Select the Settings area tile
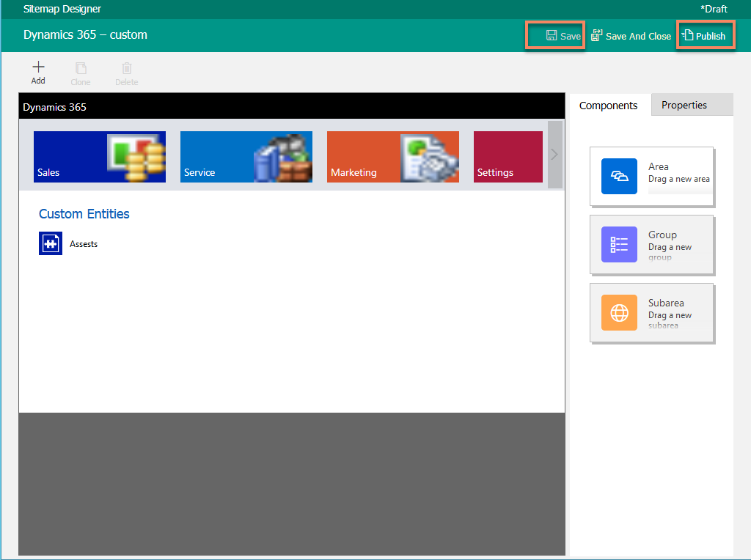 (x=508, y=156)
